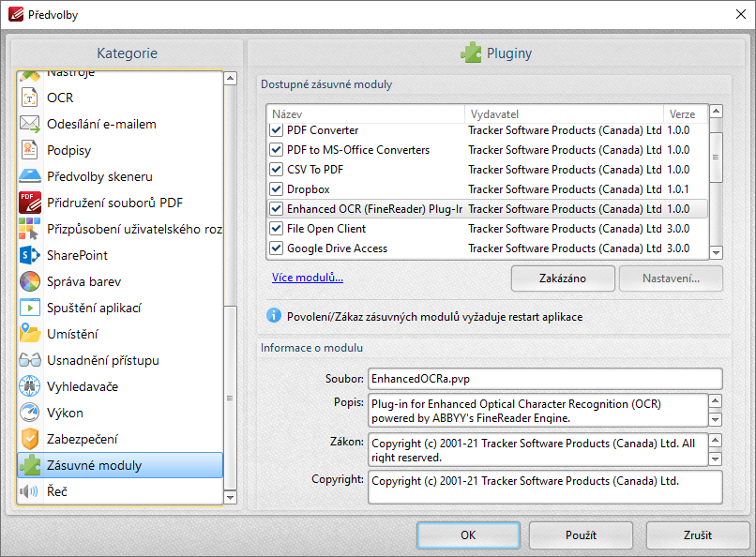Select the Řeč category
Image resolution: width=756 pixels, height=557 pixels.
tap(120, 491)
